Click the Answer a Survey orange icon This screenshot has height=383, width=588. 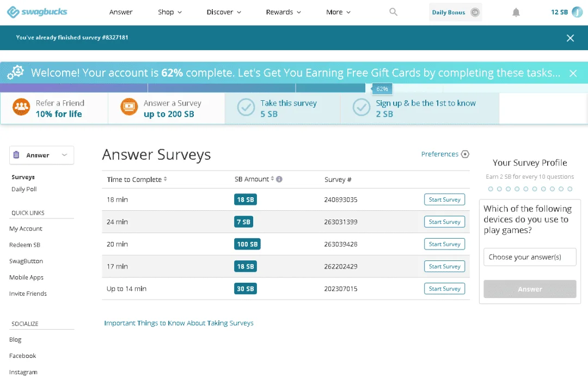click(x=129, y=107)
